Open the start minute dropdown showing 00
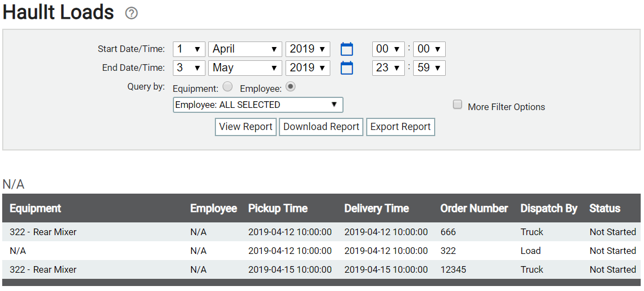644x291 pixels. pyautogui.click(x=429, y=49)
